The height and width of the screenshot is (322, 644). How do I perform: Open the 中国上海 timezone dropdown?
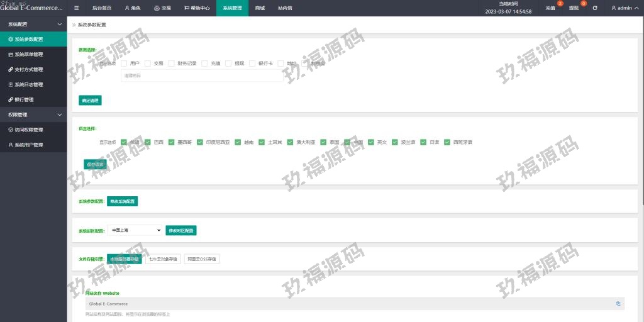(135, 231)
